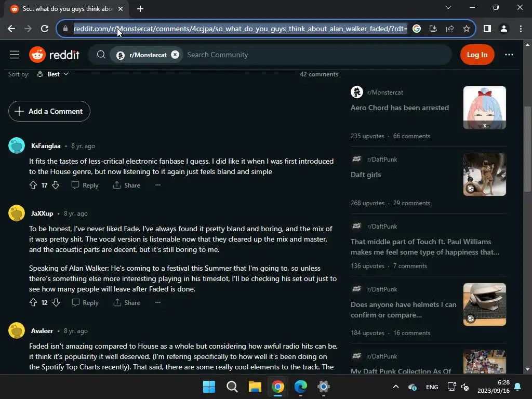Screen dimensions: 532x399
Task: Click the page vertical scrollbar
Action: click(x=527, y=149)
